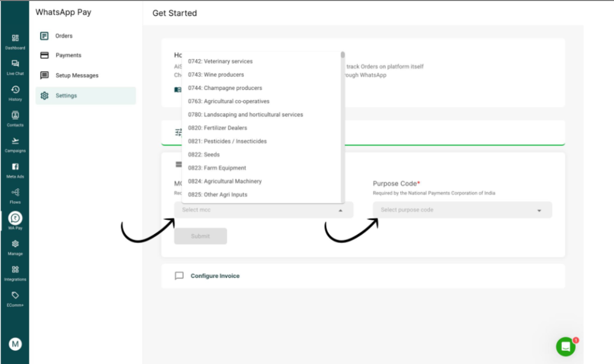Choose 0744: Champagne producers
Viewport: 614px width, 364px height.
[261, 88]
